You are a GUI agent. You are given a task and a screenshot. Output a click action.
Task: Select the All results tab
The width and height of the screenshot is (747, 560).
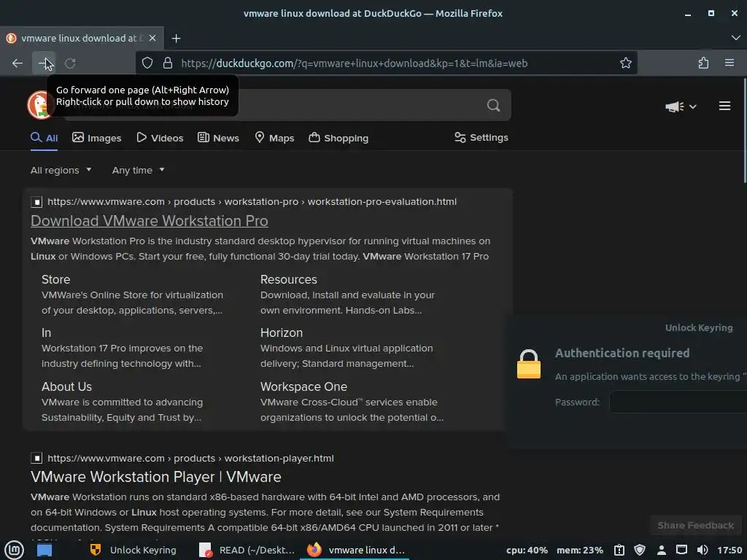tap(44, 138)
